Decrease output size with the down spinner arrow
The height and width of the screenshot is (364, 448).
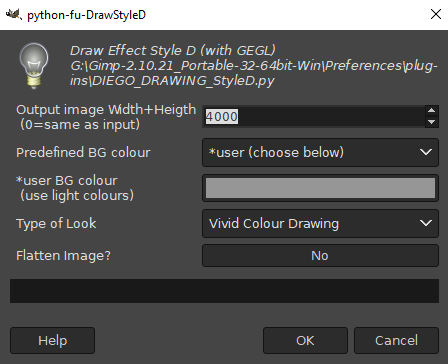[x=432, y=122]
